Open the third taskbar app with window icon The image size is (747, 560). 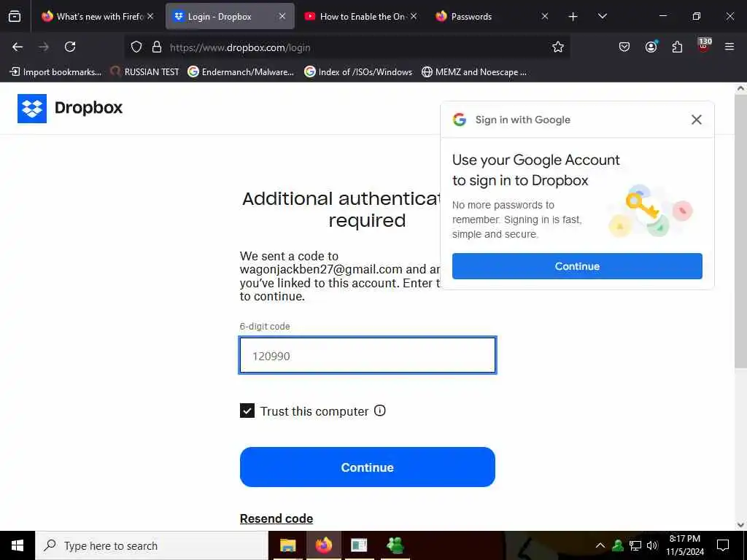(359, 545)
